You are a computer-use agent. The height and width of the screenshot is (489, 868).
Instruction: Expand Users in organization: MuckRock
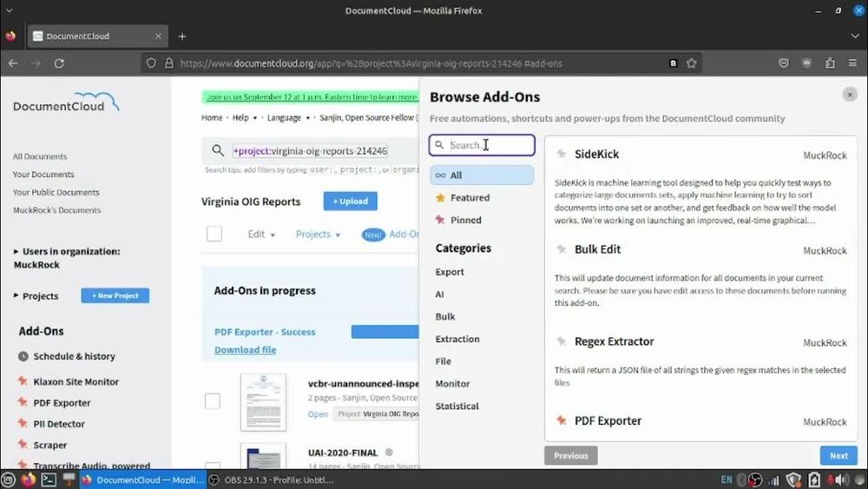click(x=67, y=257)
